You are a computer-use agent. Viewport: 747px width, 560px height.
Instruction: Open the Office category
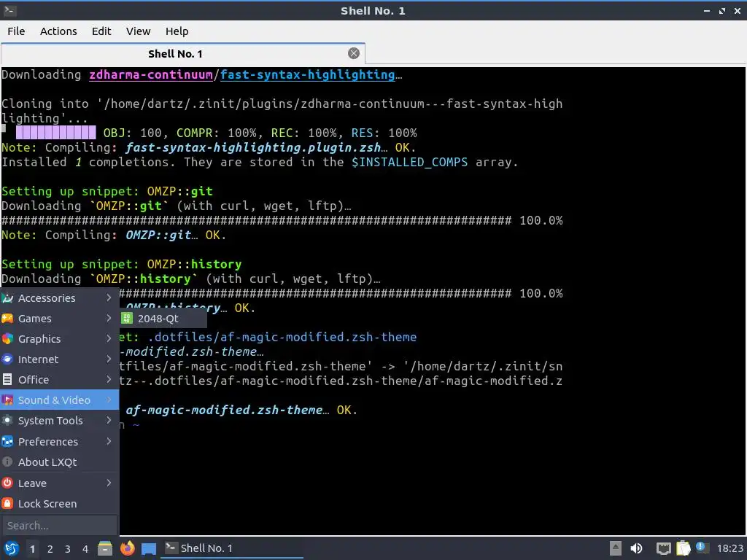point(59,380)
